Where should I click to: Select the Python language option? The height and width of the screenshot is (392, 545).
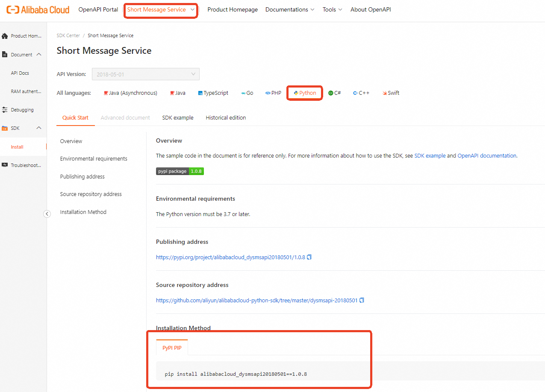tap(305, 93)
